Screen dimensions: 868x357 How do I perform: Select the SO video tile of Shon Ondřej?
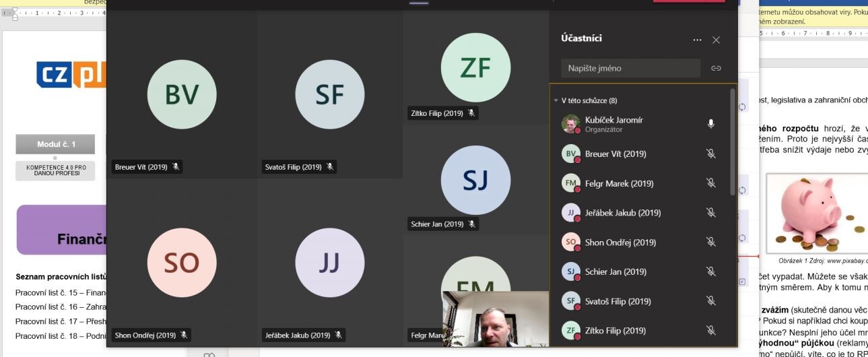click(x=182, y=263)
